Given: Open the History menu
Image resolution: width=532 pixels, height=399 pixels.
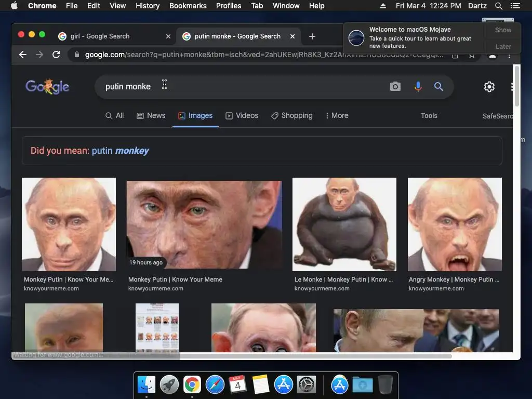Looking at the screenshot, I should 147,6.
